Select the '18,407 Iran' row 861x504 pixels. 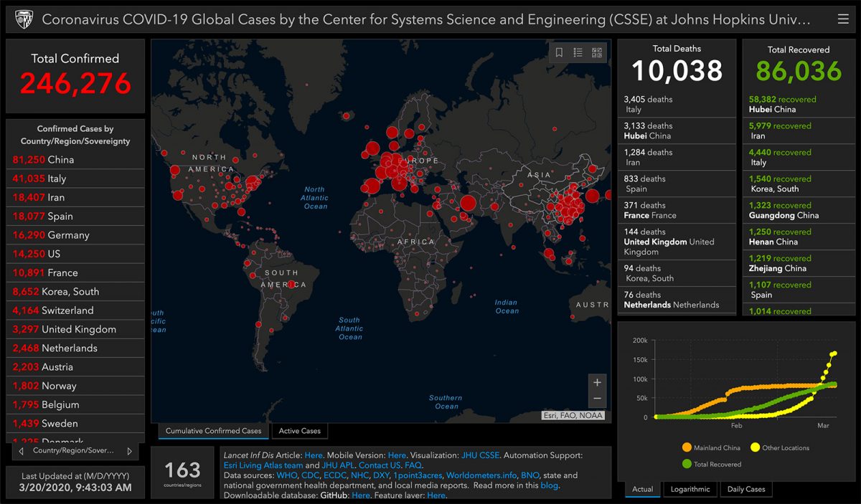click(75, 197)
